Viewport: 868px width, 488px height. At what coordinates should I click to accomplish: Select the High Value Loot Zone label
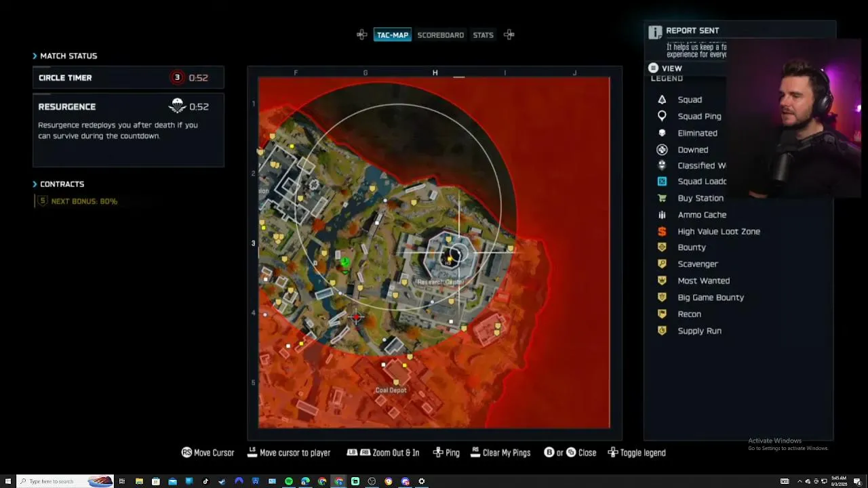pos(719,231)
